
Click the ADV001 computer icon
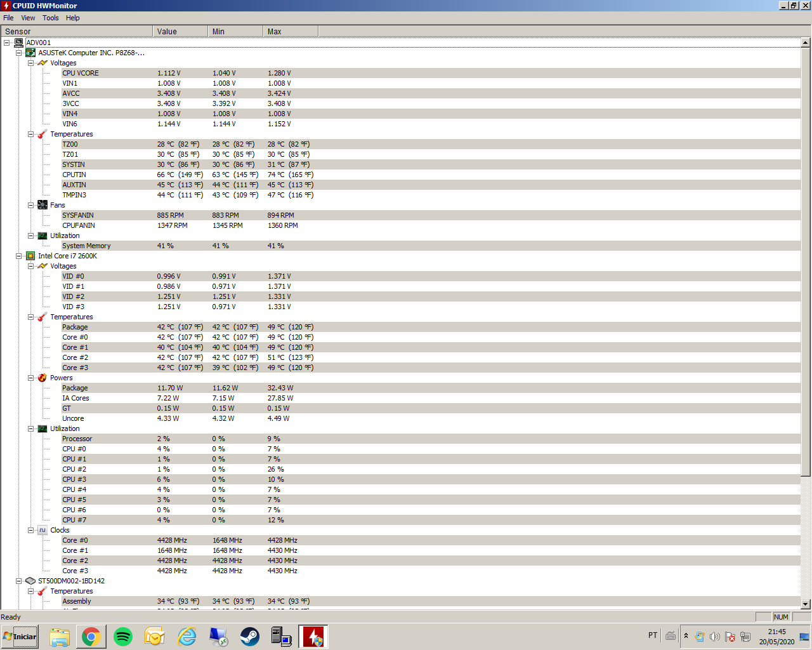click(x=19, y=43)
